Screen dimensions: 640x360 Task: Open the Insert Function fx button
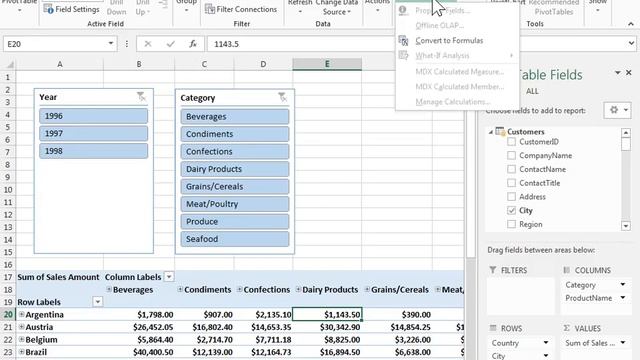(193, 44)
